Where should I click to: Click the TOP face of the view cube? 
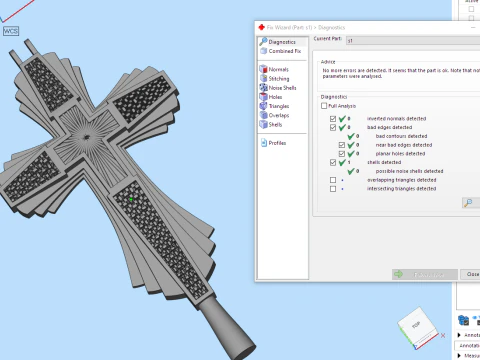click(417, 325)
